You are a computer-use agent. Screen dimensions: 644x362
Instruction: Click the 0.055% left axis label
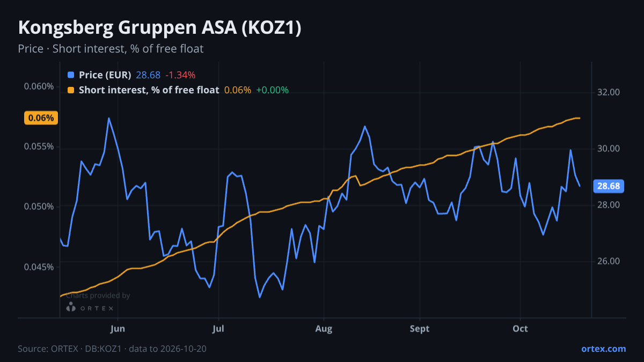pyautogui.click(x=39, y=146)
